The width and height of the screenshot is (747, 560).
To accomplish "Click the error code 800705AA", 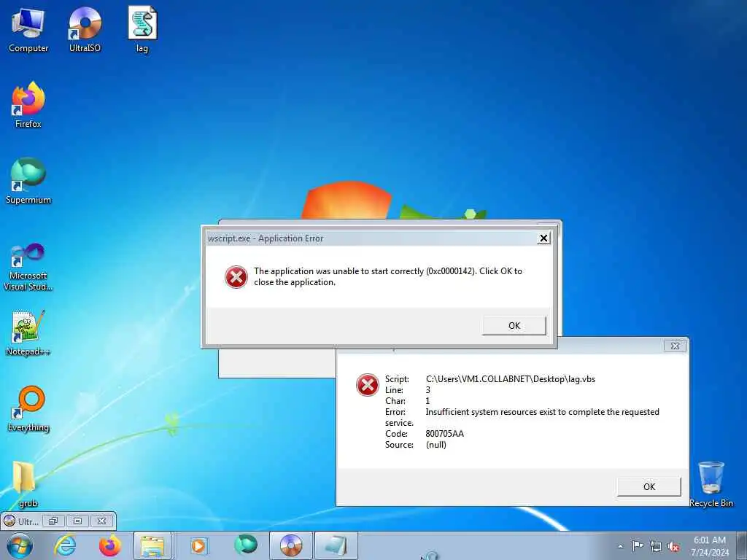I will tap(444, 434).
